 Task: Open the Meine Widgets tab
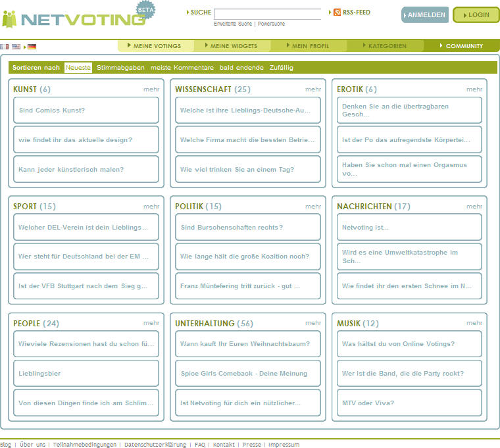click(x=232, y=45)
